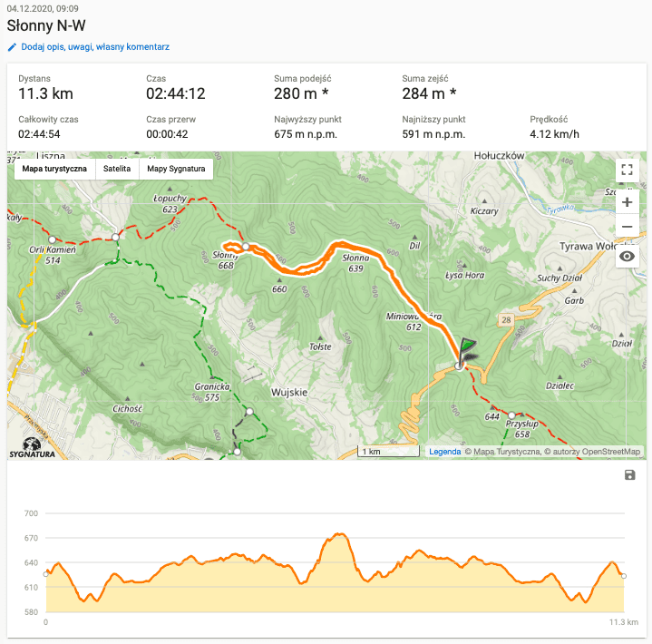Switch to Satelita map view

point(116,169)
